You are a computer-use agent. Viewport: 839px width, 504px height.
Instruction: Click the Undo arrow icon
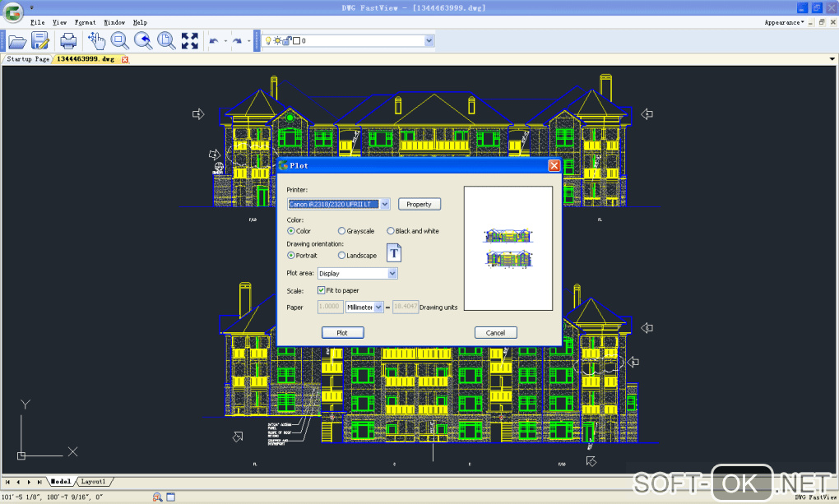(214, 40)
